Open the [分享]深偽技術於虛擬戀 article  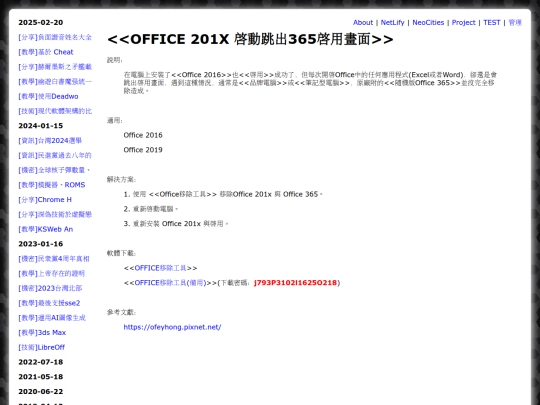pos(55,215)
